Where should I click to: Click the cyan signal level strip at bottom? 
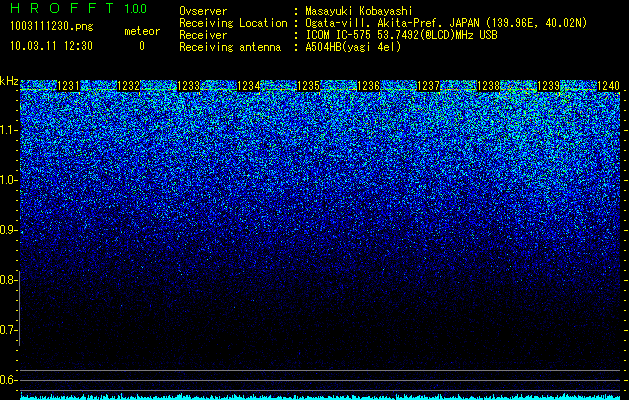click(320, 397)
